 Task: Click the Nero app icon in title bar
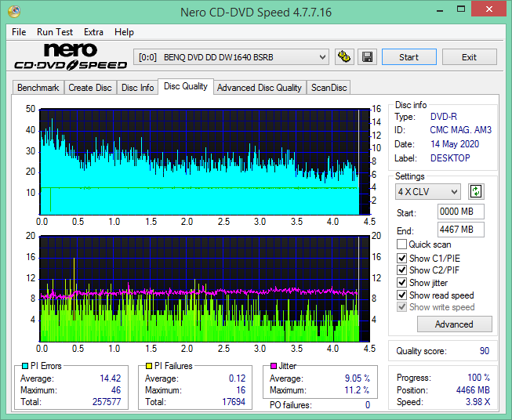[x=14, y=12]
